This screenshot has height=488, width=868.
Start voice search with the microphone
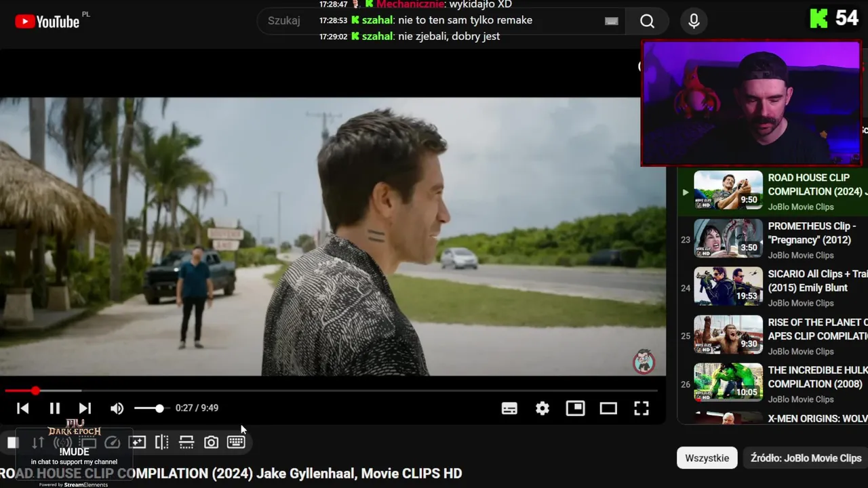point(694,21)
